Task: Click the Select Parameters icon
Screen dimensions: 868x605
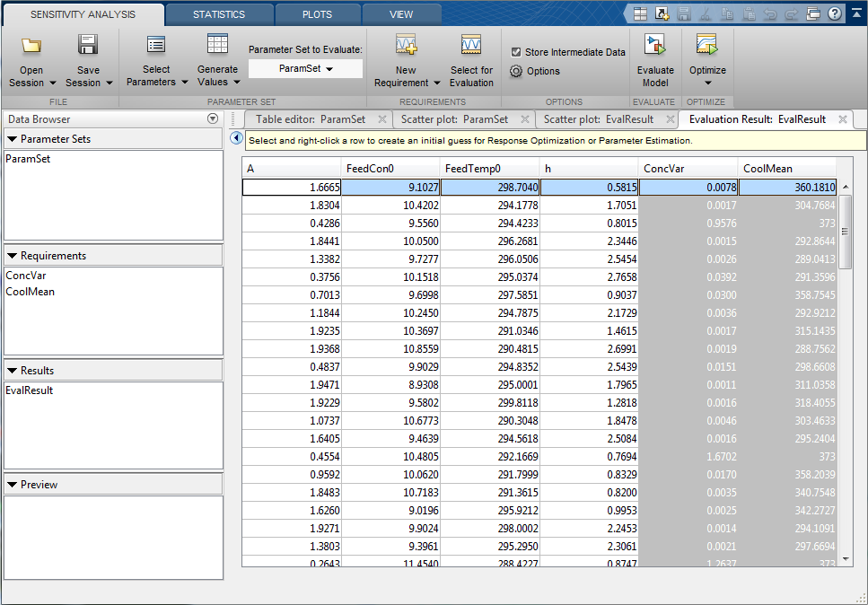Action: [x=156, y=46]
